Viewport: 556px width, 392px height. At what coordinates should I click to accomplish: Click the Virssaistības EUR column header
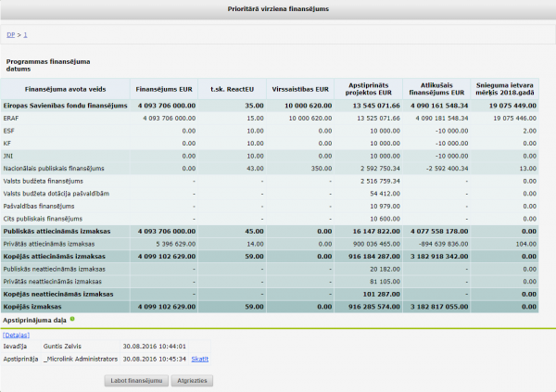[x=301, y=90]
